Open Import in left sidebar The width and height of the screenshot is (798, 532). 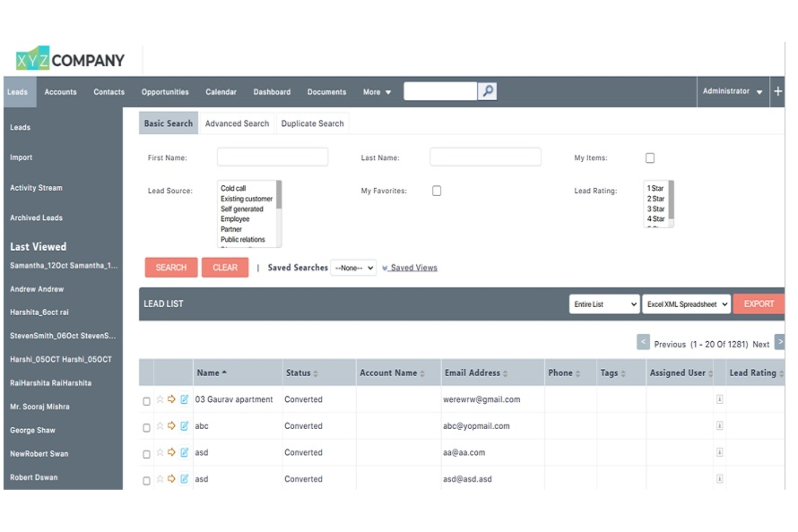coord(21,157)
